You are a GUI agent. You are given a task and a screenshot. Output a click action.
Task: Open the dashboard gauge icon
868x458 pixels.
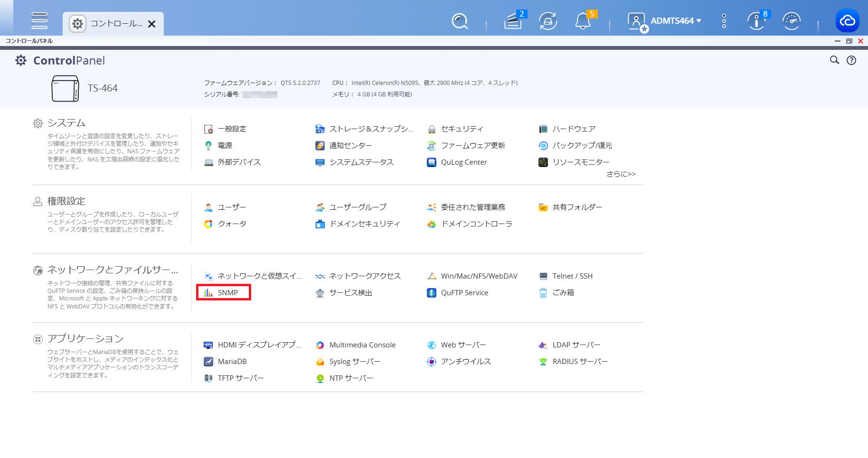(792, 21)
